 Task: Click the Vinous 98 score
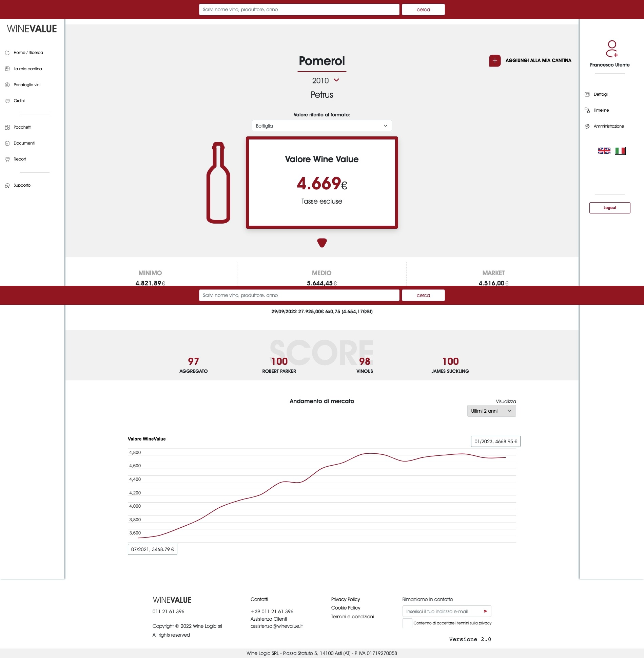(365, 361)
